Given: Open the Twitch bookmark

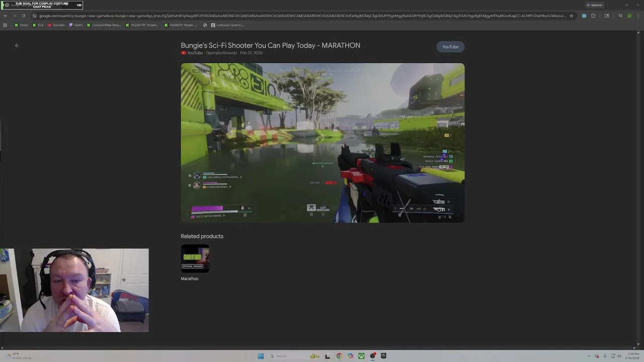Looking at the screenshot, I should [76, 25].
